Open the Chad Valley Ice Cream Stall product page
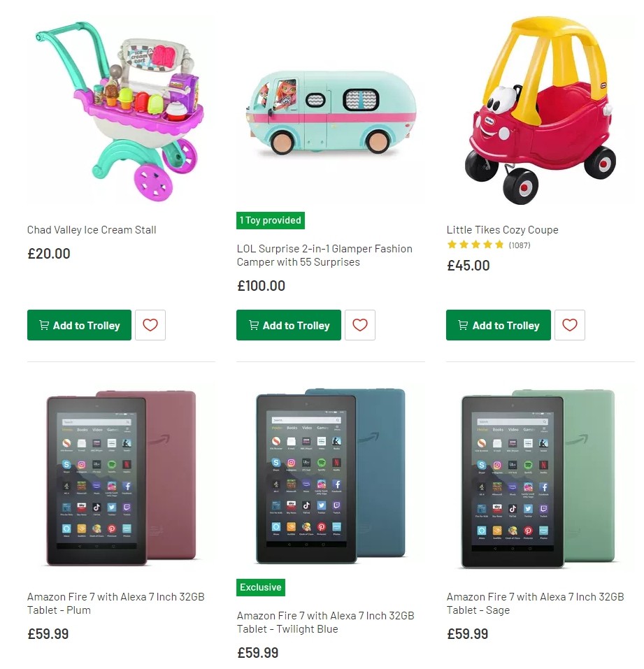644x669 pixels. click(x=91, y=229)
